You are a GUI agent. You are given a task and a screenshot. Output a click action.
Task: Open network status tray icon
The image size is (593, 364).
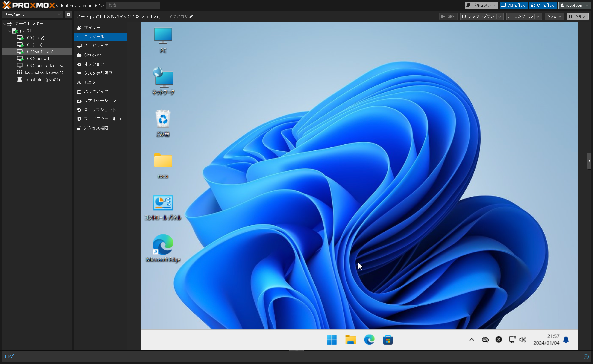click(512, 339)
